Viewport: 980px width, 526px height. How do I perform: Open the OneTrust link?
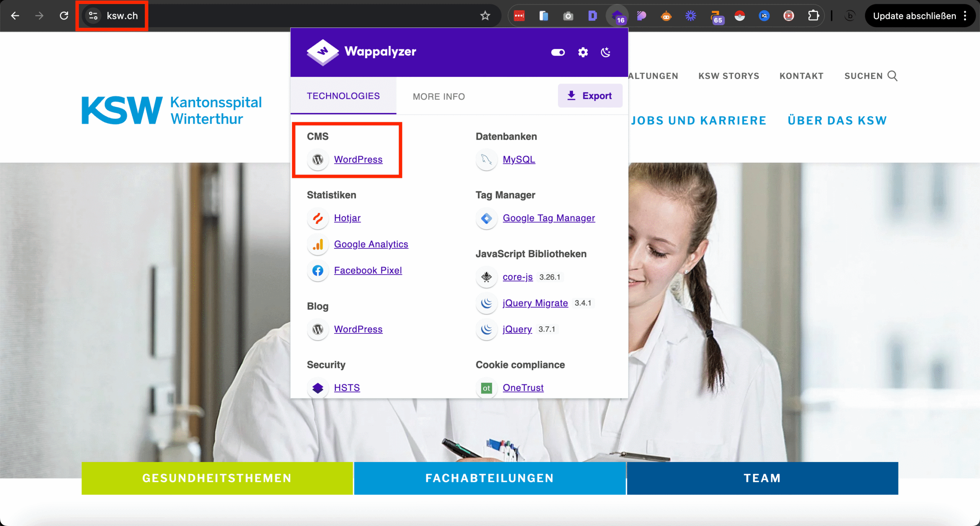pyautogui.click(x=523, y=388)
